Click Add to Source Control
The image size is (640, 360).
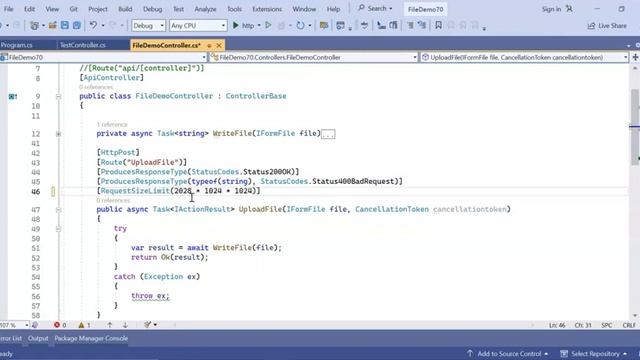coord(509,354)
